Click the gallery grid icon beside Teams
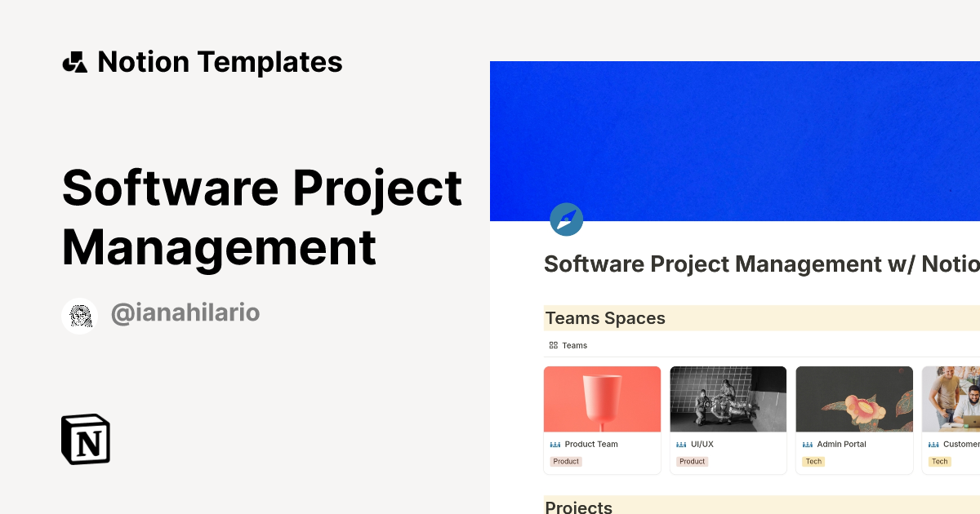This screenshot has height=514, width=980. (x=554, y=344)
